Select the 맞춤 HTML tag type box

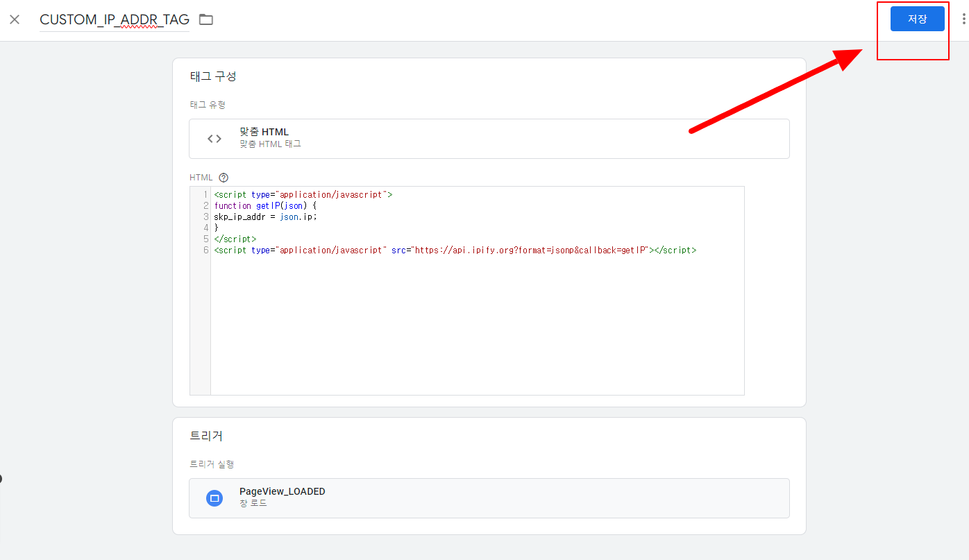(x=489, y=139)
